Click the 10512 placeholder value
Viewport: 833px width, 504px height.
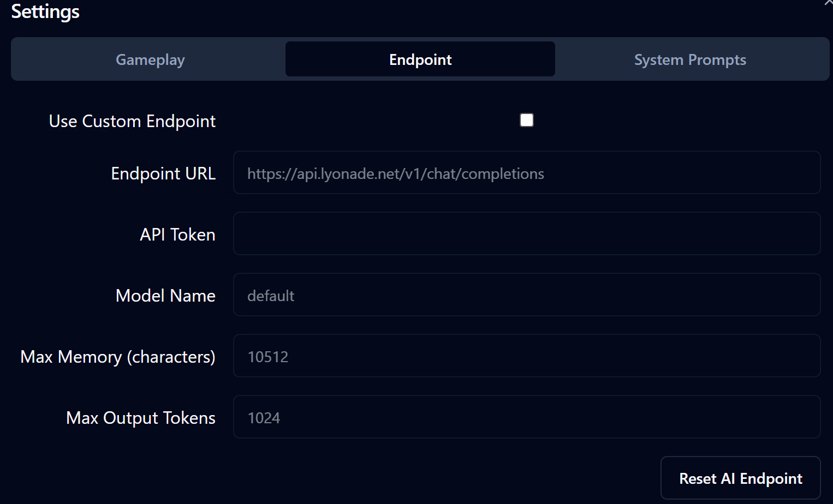click(267, 357)
